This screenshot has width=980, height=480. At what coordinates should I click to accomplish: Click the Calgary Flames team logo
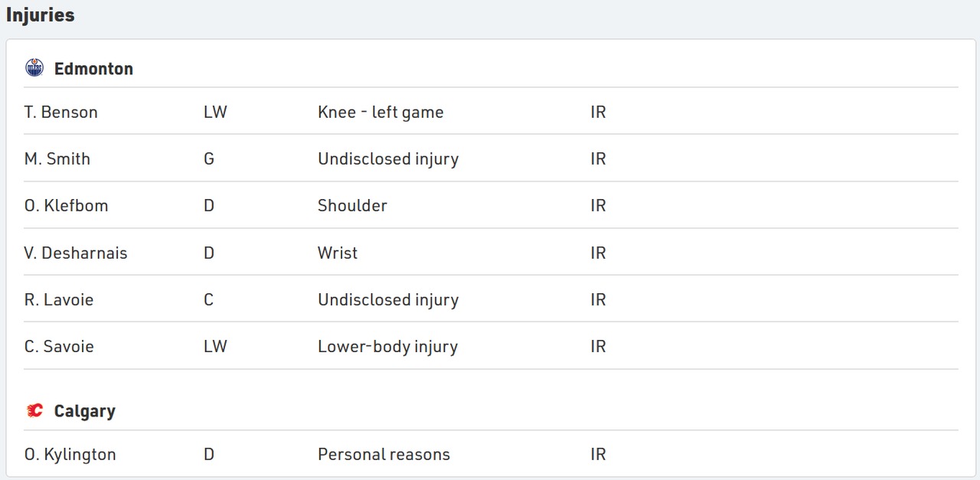[x=34, y=411]
